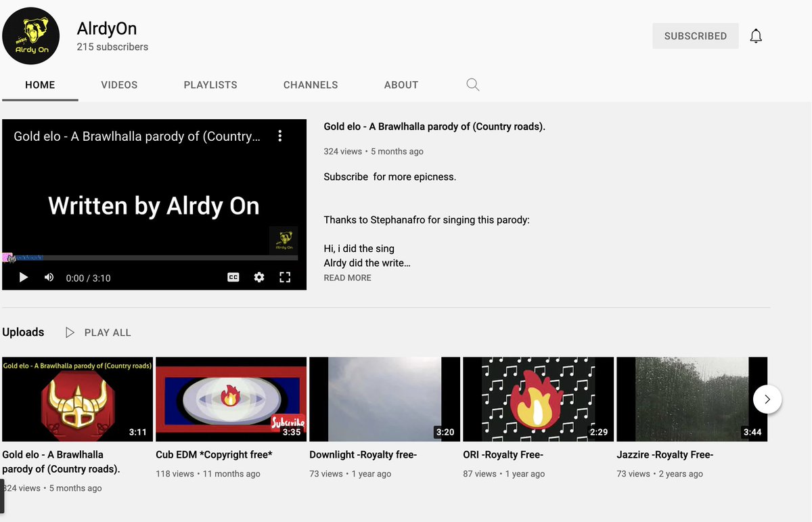
Task: Click 'Thanks to Stephanafro for singing this parody:'
Action: pos(427,220)
